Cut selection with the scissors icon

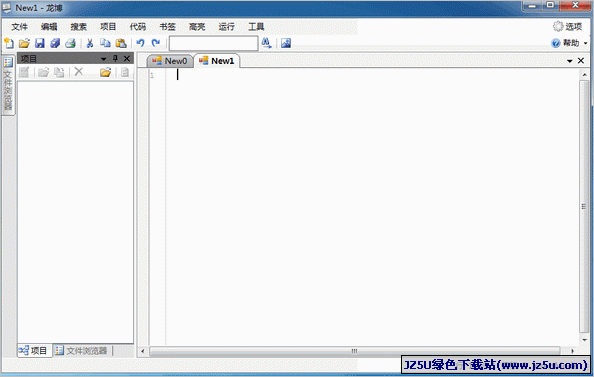[90, 43]
